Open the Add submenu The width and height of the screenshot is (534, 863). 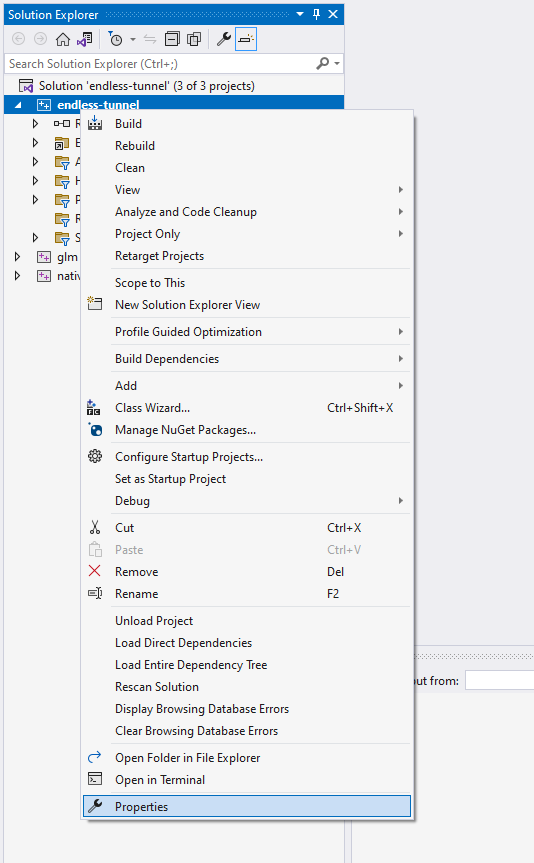click(247, 386)
